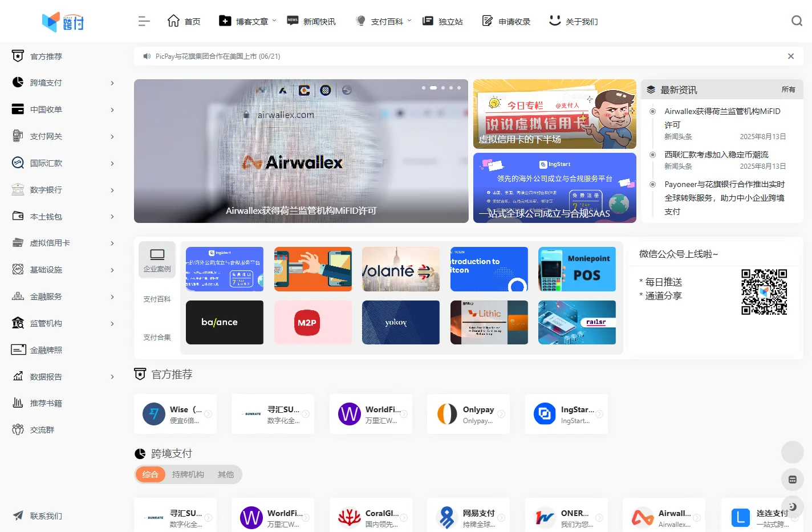Expand 虚拟信用卡 sidebar chevron
812x532 pixels.
coord(112,243)
